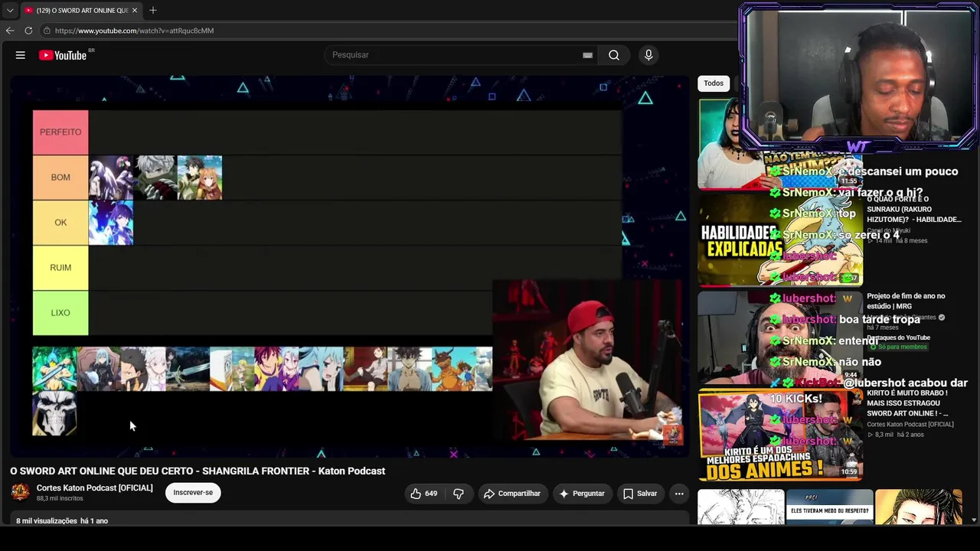The height and width of the screenshot is (551, 980).
Task: Click the video title text below the player
Action: pyautogui.click(x=198, y=471)
